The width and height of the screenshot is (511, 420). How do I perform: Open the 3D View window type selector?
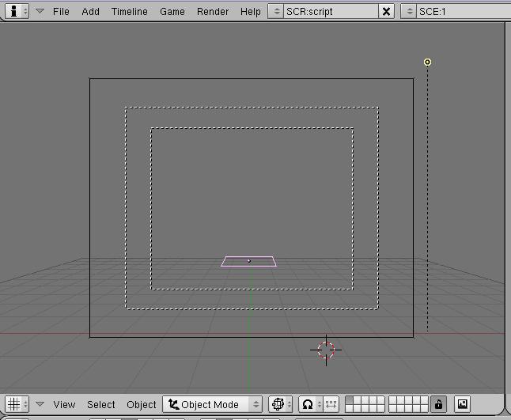17,404
